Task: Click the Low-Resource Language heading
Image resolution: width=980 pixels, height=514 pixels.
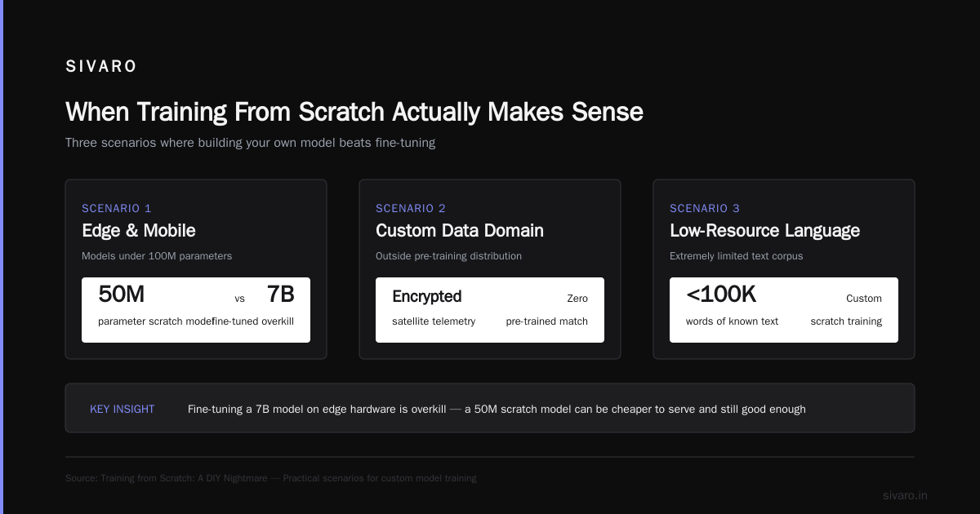Action: [x=764, y=231]
